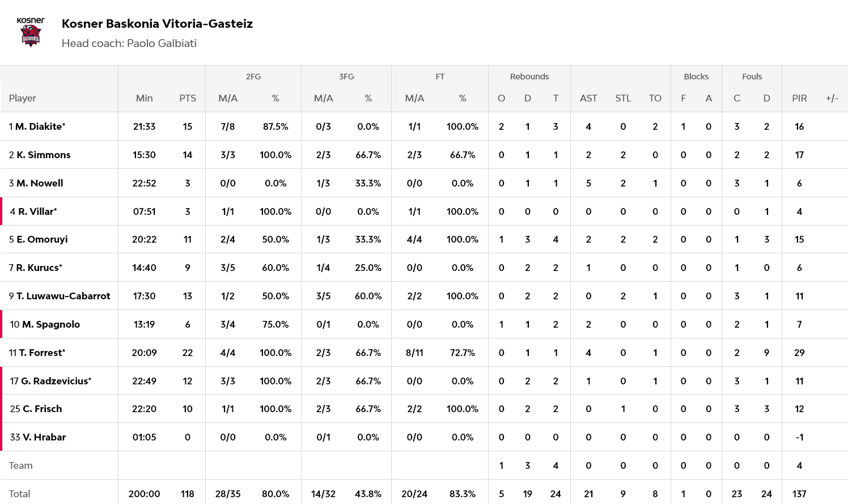This screenshot has width=848, height=504.
Task: Select the Rebounds group header
Action: pyautogui.click(x=529, y=77)
